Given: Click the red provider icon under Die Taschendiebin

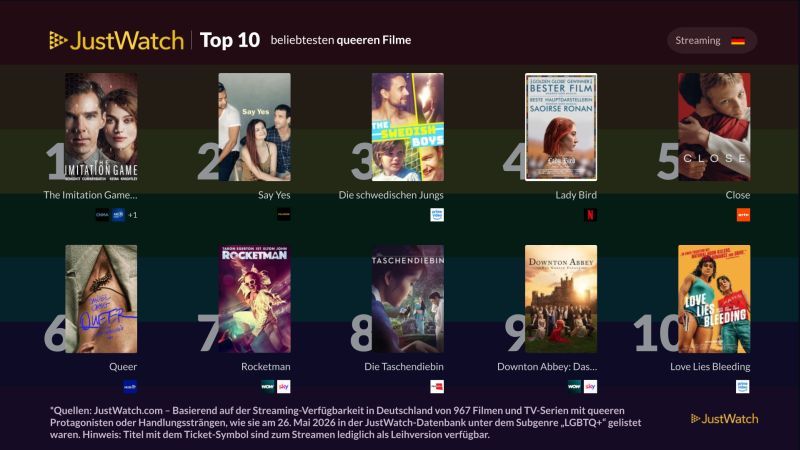Looking at the screenshot, I should point(437,387).
